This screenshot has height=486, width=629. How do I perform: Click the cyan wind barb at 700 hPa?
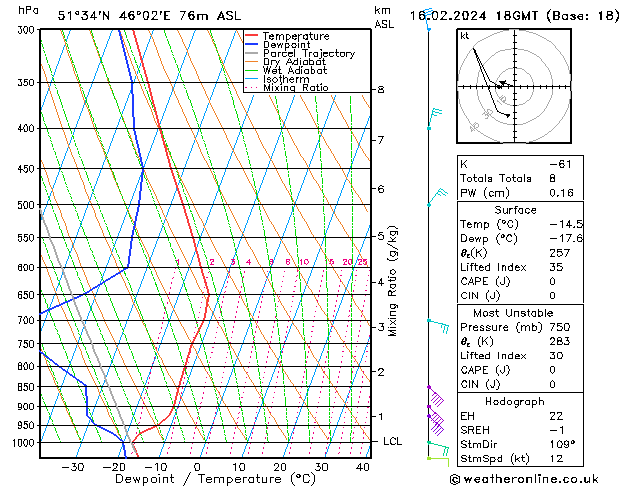tap(438, 326)
